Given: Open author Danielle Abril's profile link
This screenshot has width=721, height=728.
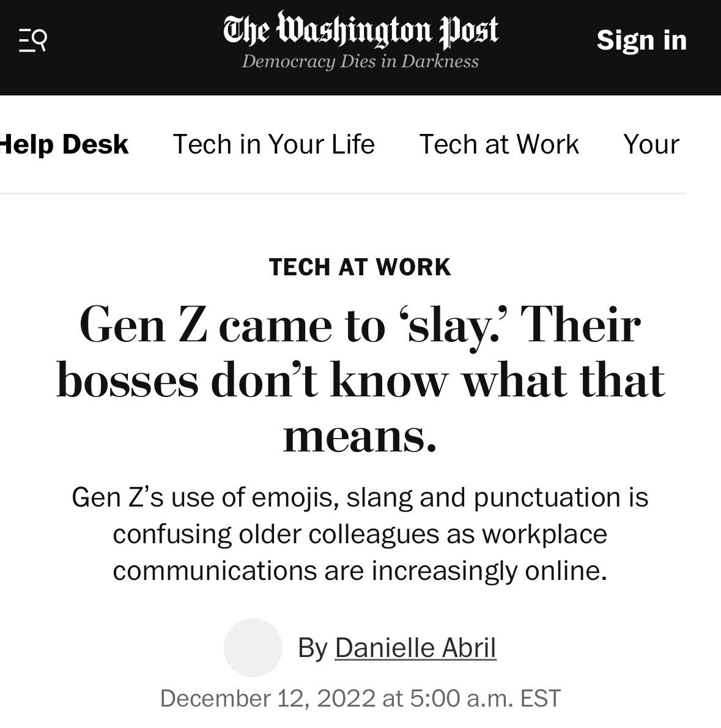Looking at the screenshot, I should [x=415, y=647].
